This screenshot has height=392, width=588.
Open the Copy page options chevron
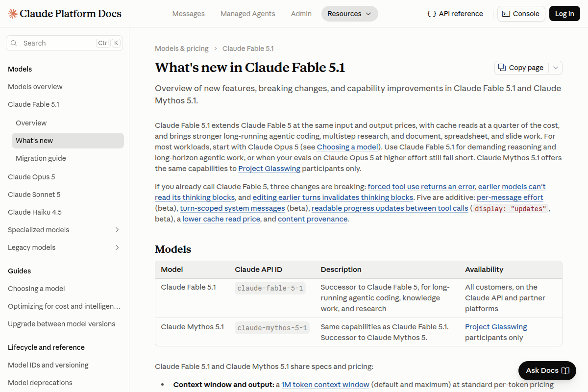point(556,68)
